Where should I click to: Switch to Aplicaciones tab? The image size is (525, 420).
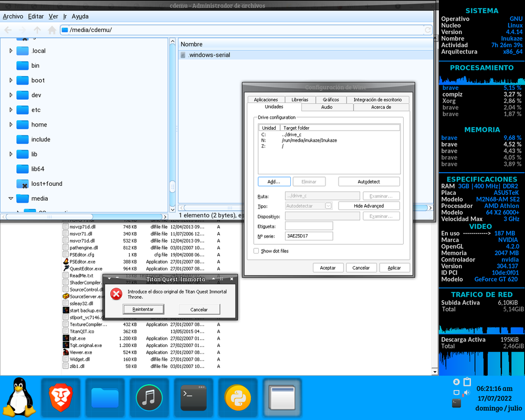pos(266,99)
